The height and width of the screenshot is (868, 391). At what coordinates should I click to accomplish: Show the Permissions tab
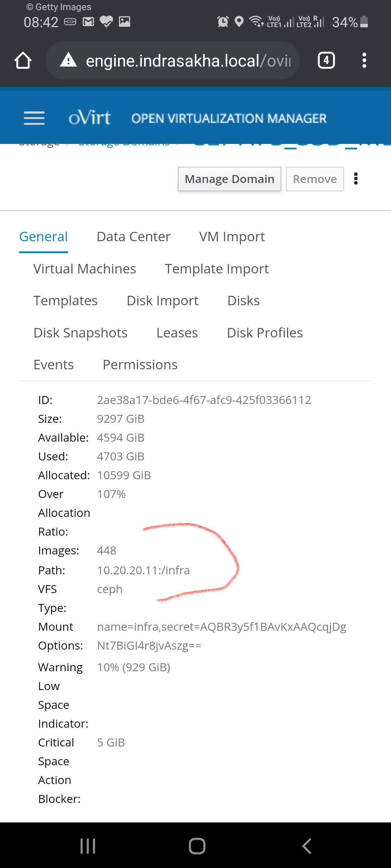140,365
